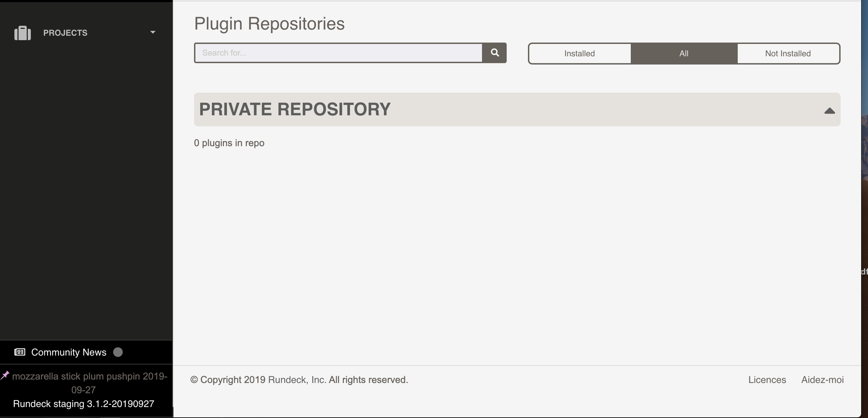Screen dimensions: 868x418
Task: Keep the All filter selected
Action: (684, 53)
